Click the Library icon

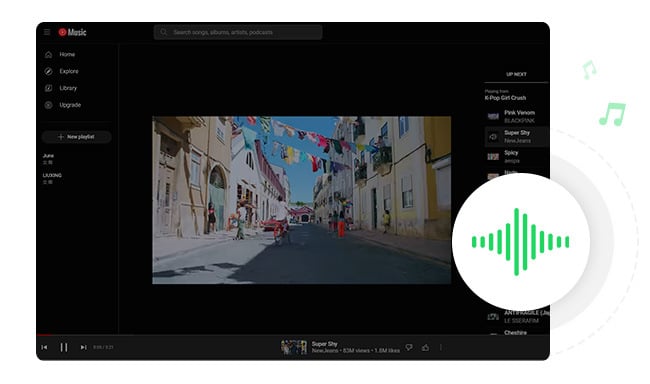point(49,88)
